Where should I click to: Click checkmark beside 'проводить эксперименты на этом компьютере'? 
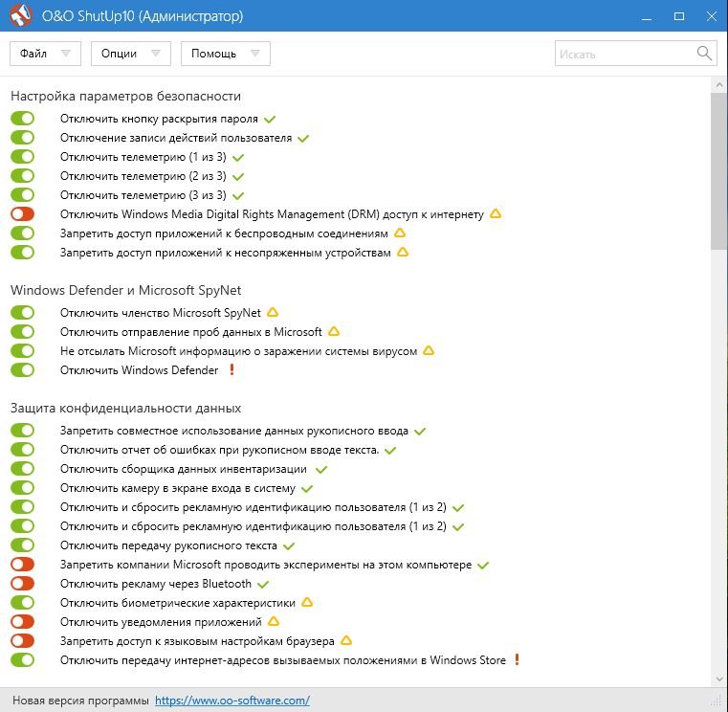483,566
